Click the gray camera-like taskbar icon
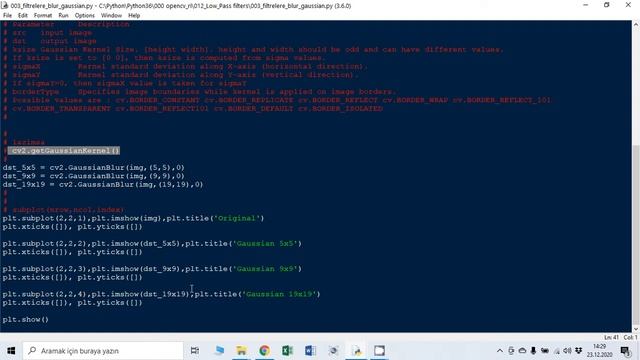Image resolution: width=640 pixels, height=360 pixels. [333, 351]
